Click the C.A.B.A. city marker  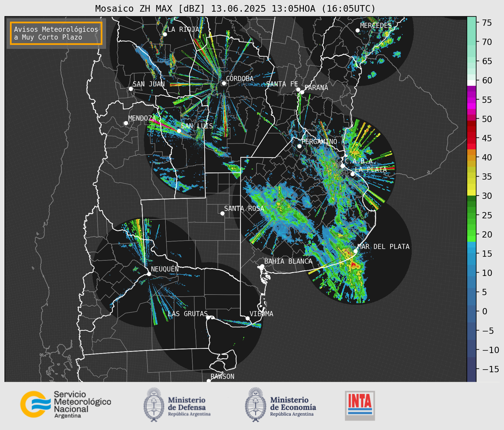point(343,166)
